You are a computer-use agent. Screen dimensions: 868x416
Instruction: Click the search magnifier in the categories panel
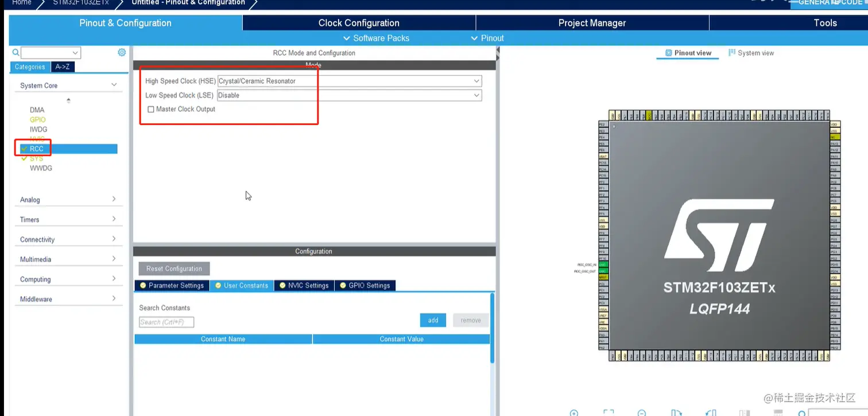[16, 52]
